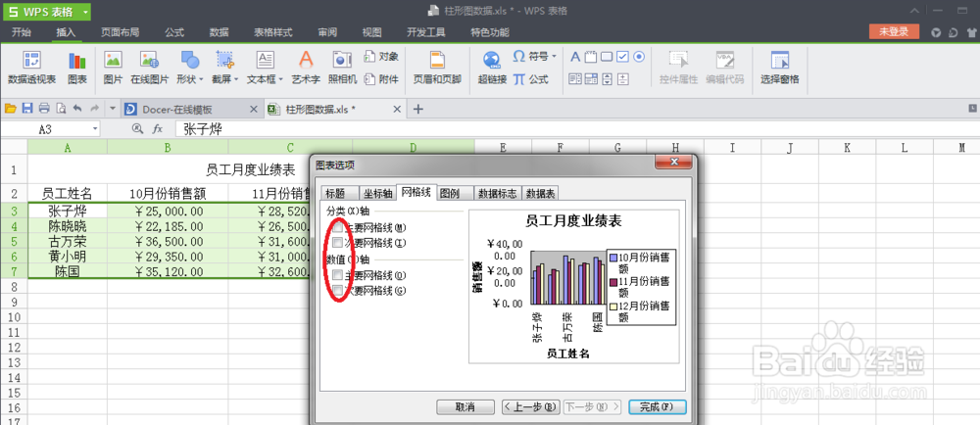This screenshot has width=980, height=425.
Task: Go back with the 上一步 button
Action: [530, 407]
